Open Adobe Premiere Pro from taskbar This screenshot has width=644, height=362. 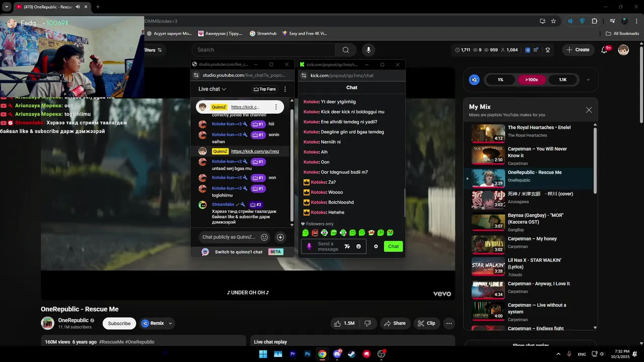click(292, 354)
